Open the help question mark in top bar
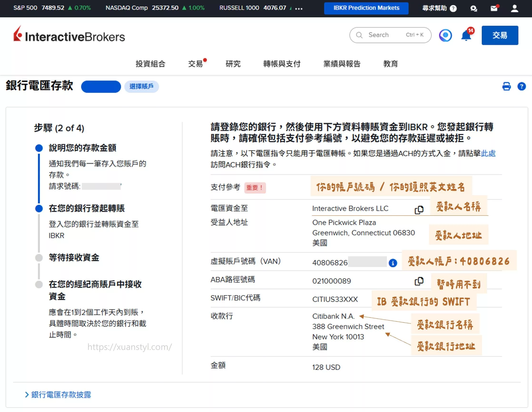532x412 pixels. 453,9
